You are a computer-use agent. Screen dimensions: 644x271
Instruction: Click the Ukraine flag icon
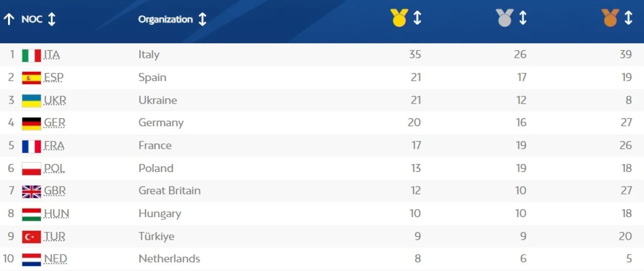[x=31, y=101]
